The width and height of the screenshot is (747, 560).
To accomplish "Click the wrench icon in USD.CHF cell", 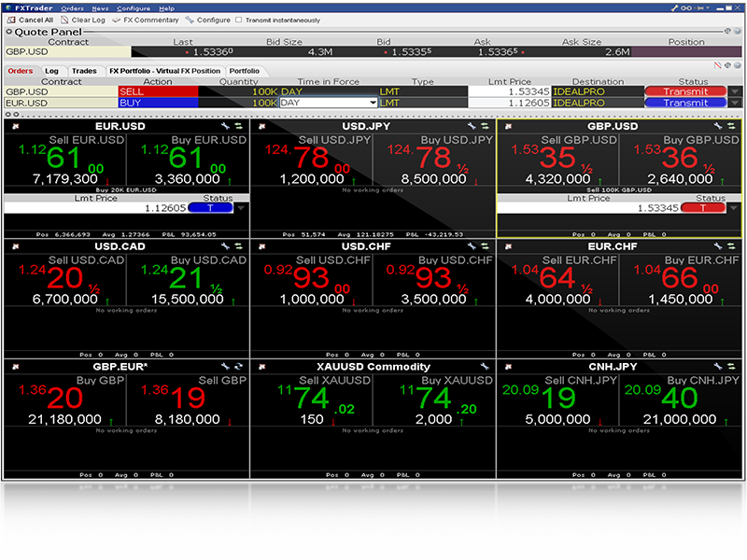I will point(472,246).
